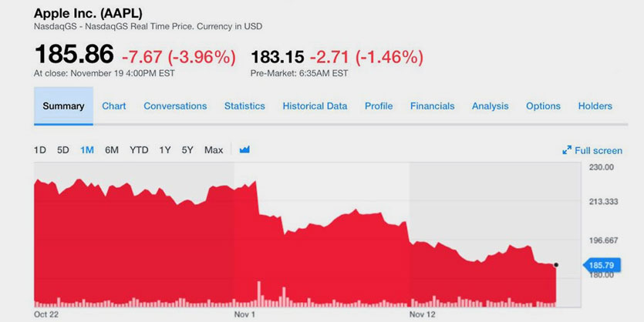Switch to the Analysis tab
Viewport: 644px width, 322px height.
pos(491,106)
